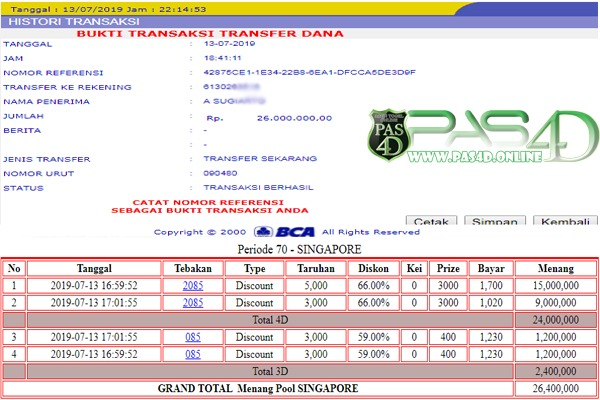Click the Periode 70 - SINGAPORE heading

(299, 250)
